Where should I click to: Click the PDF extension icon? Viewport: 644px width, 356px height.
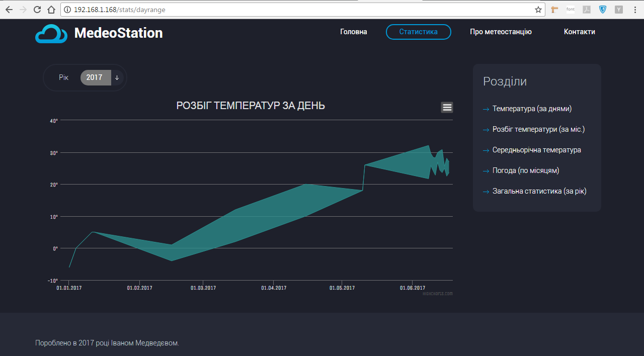[587, 10]
